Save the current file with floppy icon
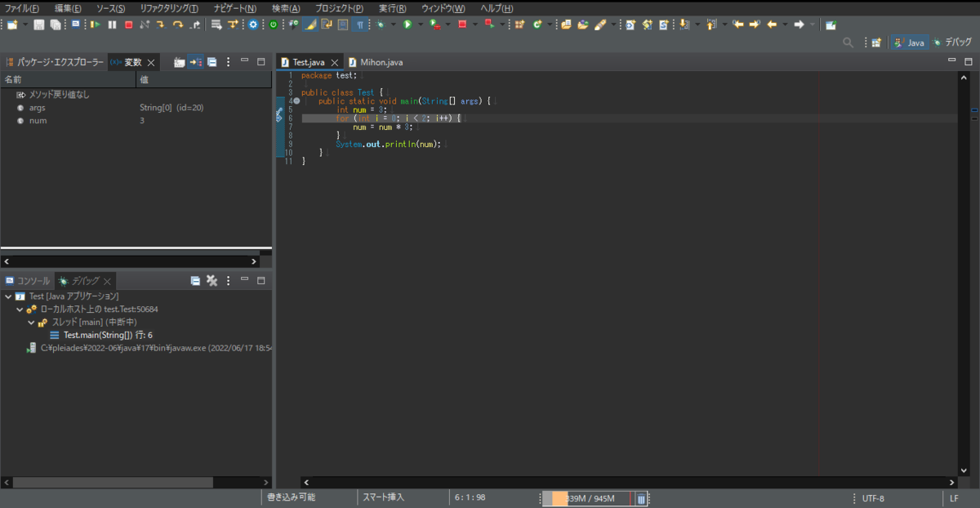 pyautogui.click(x=38, y=25)
